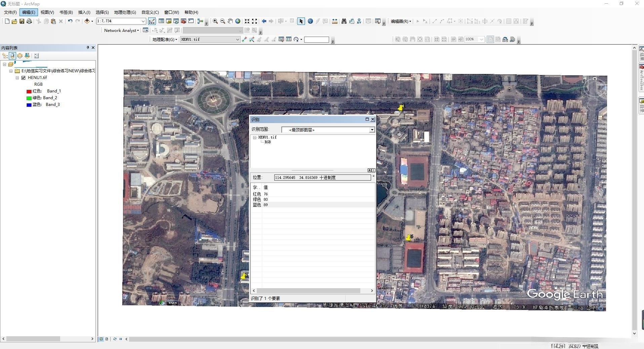The image size is (644, 349).
Task: Click the Measure ruler tool
Action: [x=334, y=21]
